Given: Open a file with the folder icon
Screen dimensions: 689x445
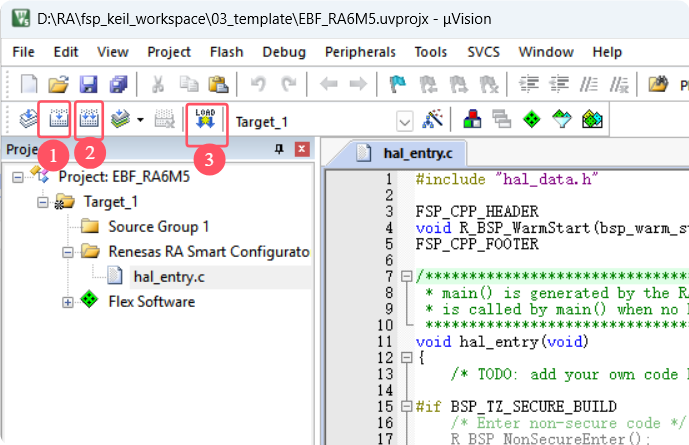Looking at the screenshot, I should 58,83.
